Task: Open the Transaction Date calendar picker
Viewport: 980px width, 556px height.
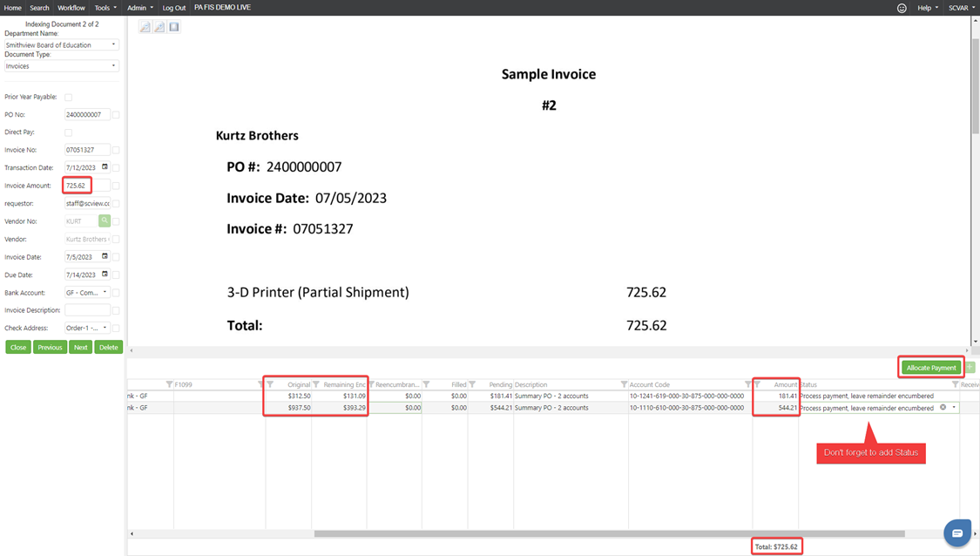Action: 105,167
